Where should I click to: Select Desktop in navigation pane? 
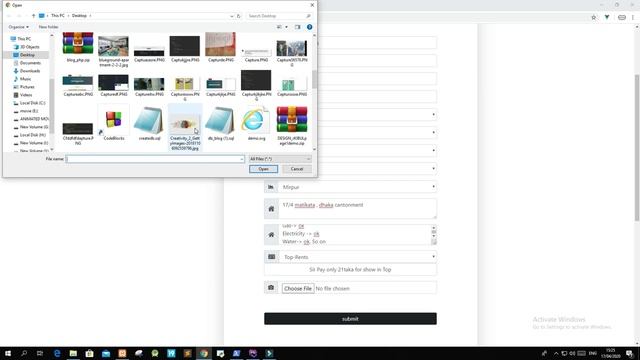click(x=27, y=55)
